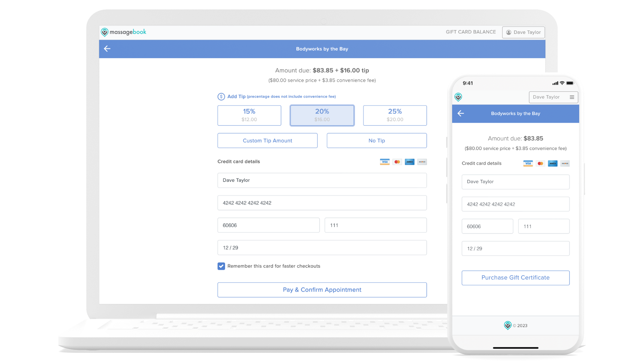Open Custom Tip Amount option

tap(267, 141)
